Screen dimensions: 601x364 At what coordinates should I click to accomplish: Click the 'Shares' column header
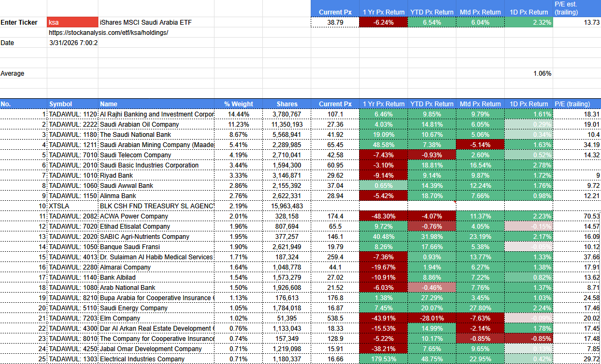pyautogui.click(x=287, y=104)
